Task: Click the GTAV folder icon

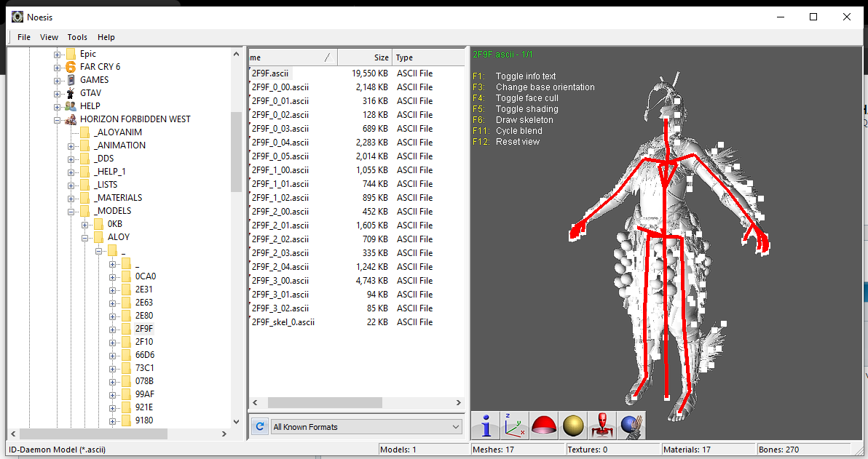Action: [71, 93]
